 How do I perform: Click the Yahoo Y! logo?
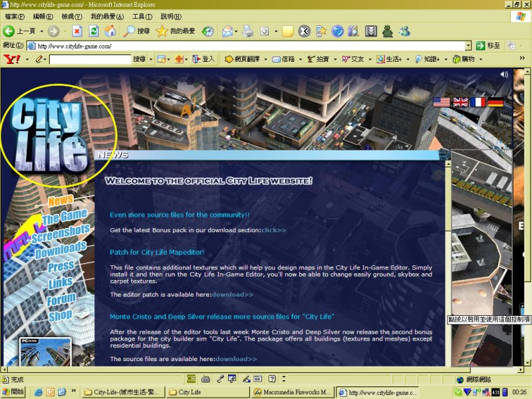(x=12, y=59)
